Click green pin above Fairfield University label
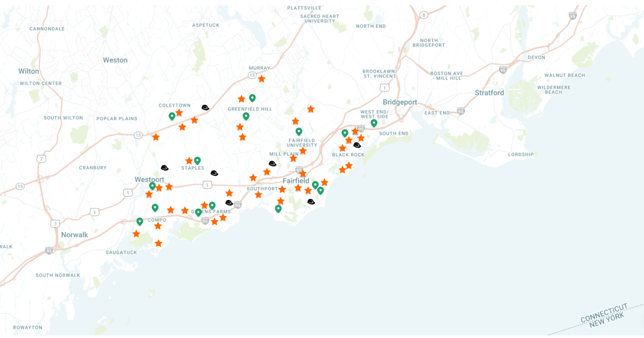The image size is (644, 338). pyautogui.click(x=299, y=131)
